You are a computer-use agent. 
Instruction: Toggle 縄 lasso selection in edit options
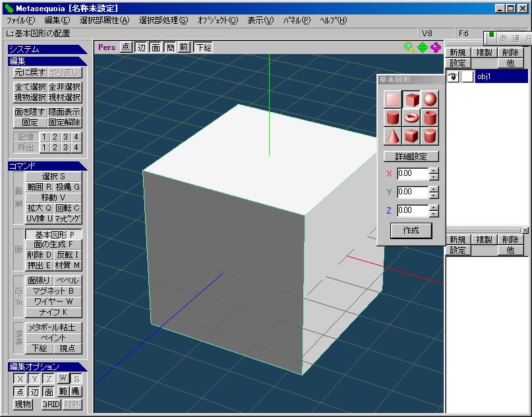pos(76,391)
